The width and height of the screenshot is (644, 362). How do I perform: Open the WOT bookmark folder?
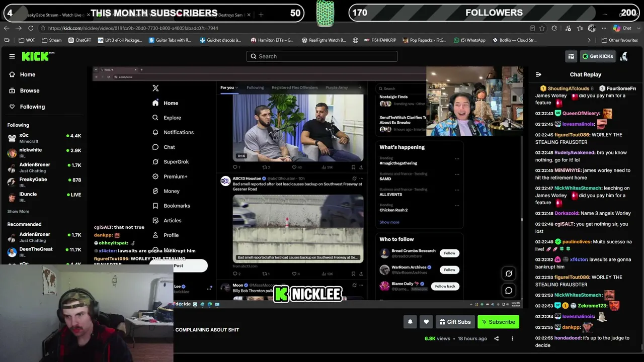point(27,40)
